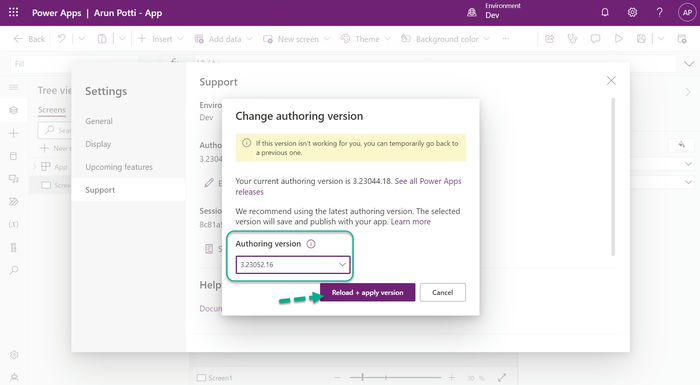The image size is (700, 385).
Task: Open the Media sidebar icon
Action: coord(13,179)
